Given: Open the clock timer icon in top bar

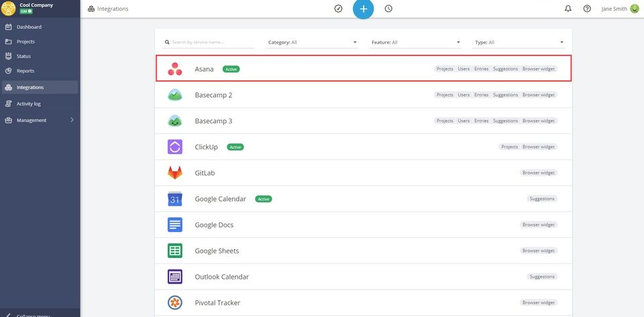Looking at the screenshot, I should [x=388, y=9].
